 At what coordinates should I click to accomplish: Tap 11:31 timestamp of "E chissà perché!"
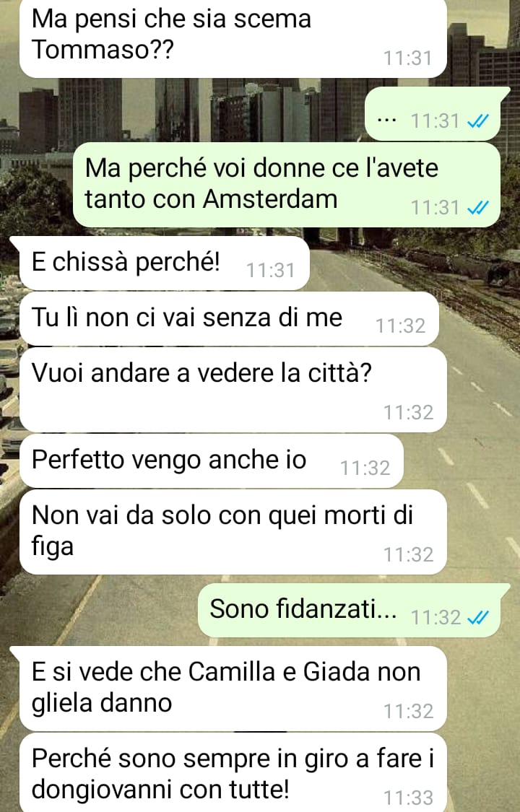point(270,271)
